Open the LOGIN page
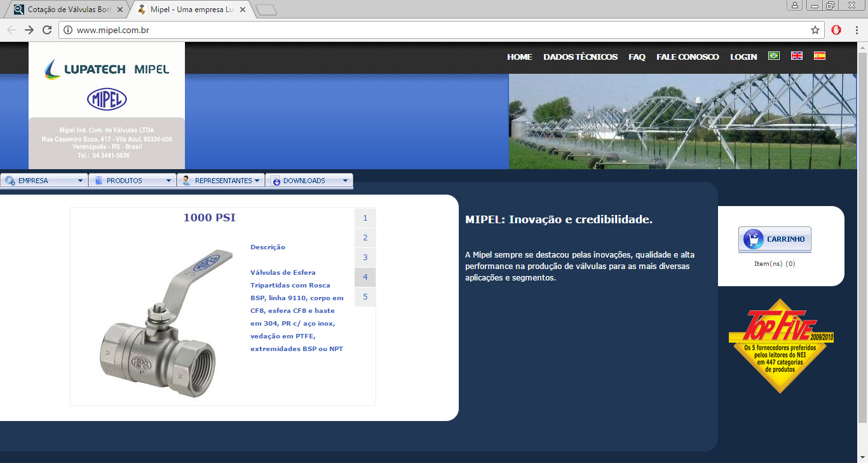 [743, 57]
